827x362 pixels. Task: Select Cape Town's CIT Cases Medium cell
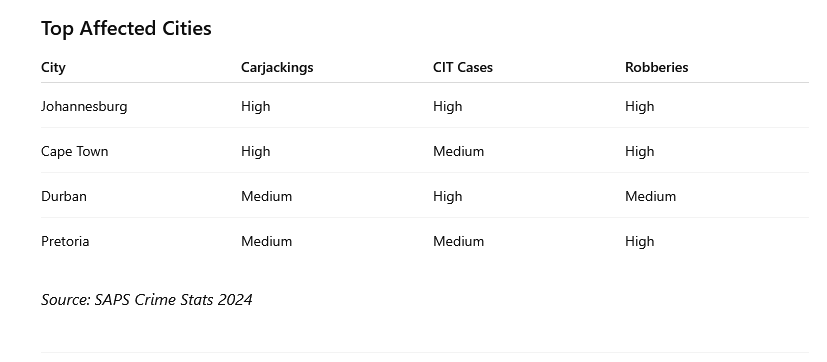coord(458,151)
